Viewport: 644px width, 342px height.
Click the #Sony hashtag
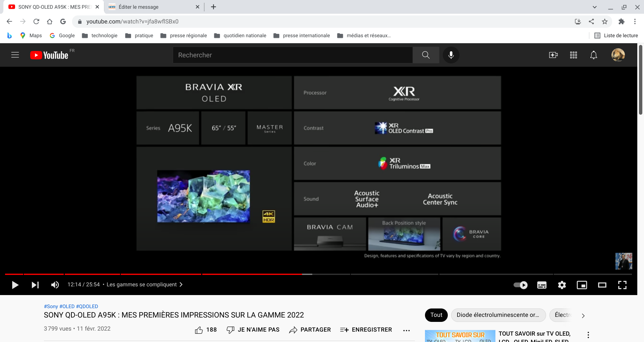pos(51,306)
